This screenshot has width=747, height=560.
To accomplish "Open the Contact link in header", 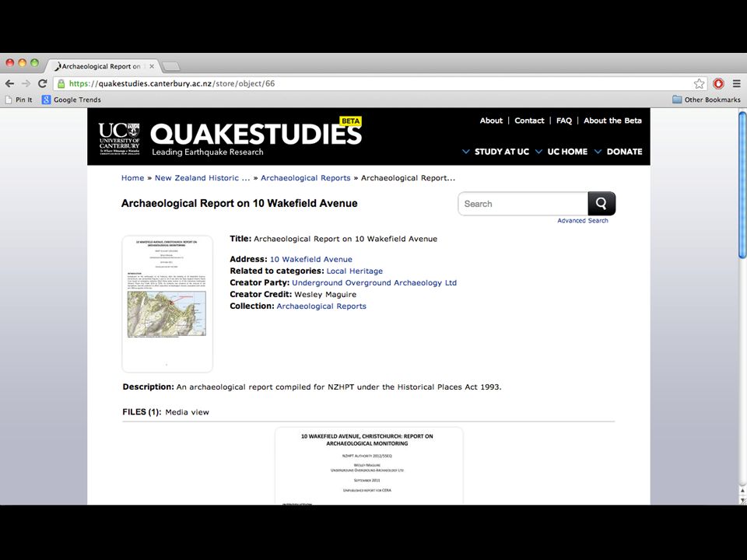I will click(x=529, y=121).
